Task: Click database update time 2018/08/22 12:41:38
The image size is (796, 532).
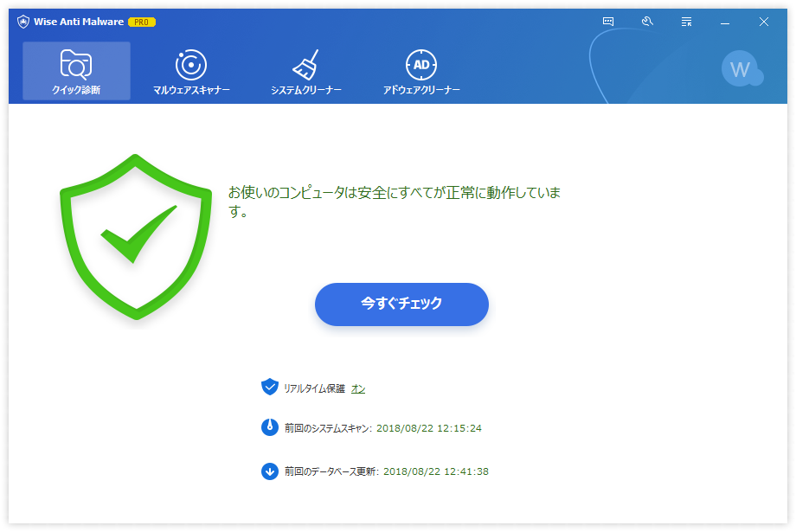Action: click(x=435, y=471)
